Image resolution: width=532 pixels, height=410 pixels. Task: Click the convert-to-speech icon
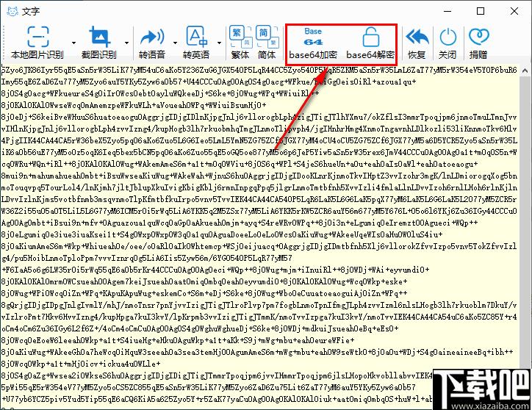click(x=151, y=37)
